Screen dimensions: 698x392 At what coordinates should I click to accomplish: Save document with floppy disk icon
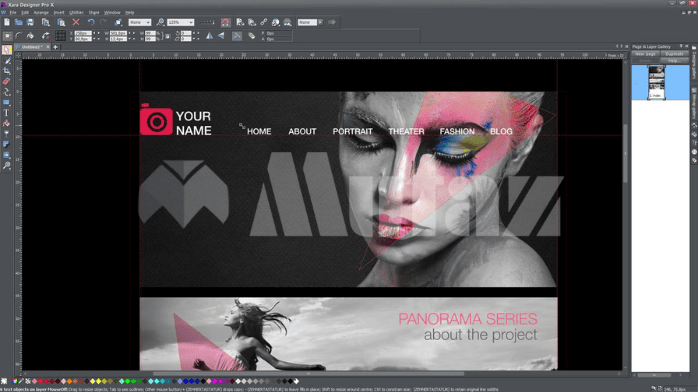[x=30, y=22]
